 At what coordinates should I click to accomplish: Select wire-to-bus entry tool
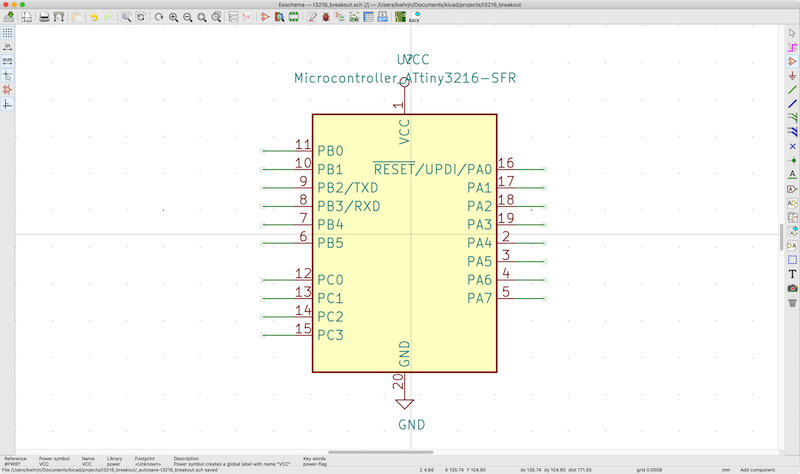click(x=792, y=118)
